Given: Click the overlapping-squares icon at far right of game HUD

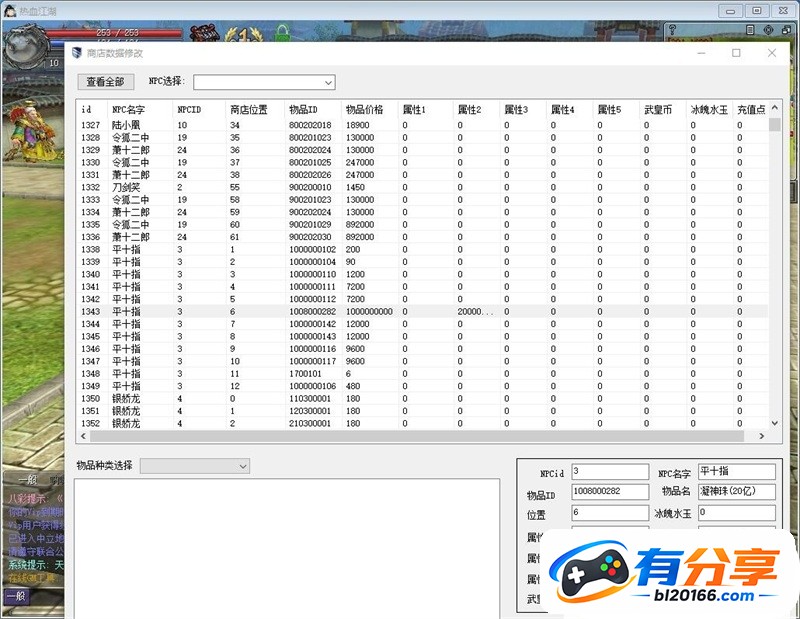Looking at the screenshot, I should pyautogui.click(x=786, y=30).
